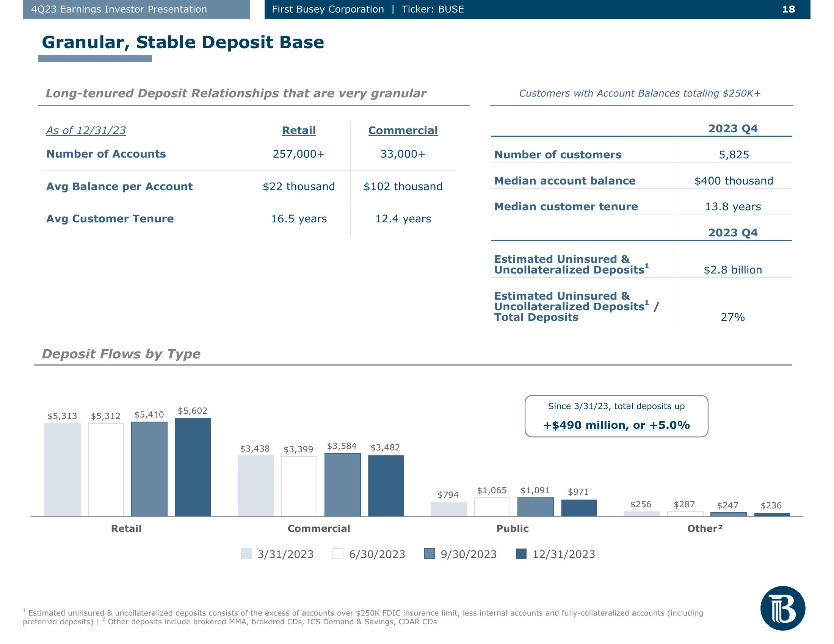Click the Public bar labeled $1,091
The width and height of the screenshot is (834, 644).
coord(535,506)
